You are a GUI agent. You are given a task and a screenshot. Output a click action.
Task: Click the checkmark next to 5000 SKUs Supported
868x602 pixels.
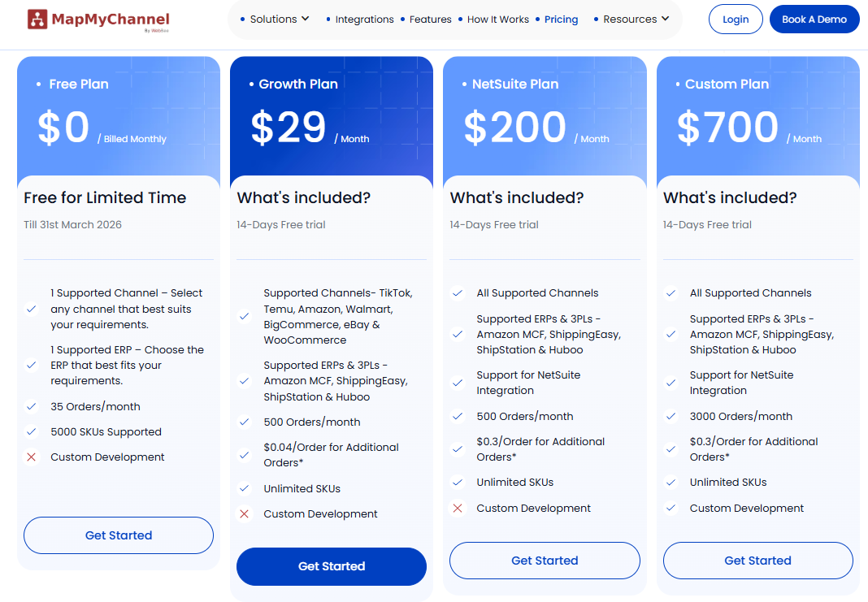point(32,432)
